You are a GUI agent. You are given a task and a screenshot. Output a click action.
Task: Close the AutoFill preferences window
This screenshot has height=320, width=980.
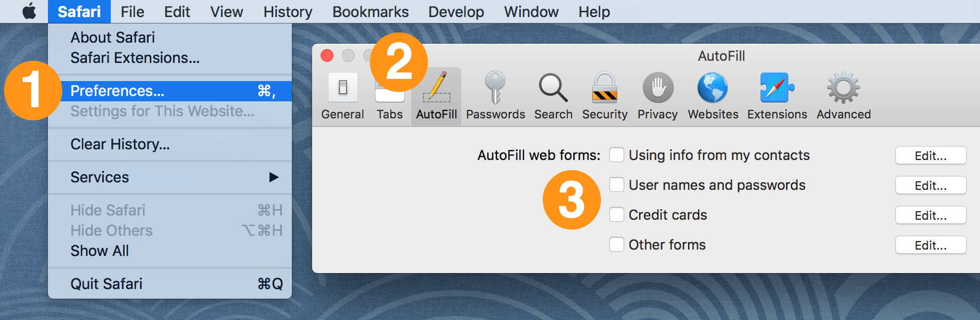(x=327, y=55)
